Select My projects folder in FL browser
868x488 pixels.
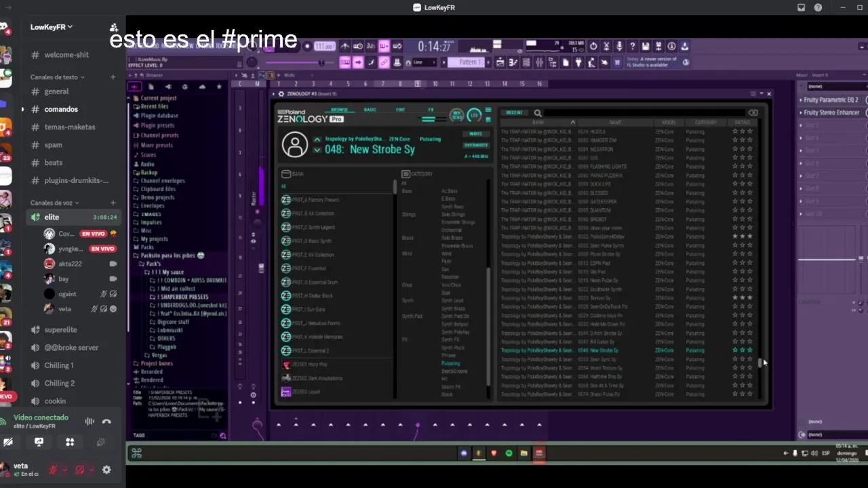[154, 239]
